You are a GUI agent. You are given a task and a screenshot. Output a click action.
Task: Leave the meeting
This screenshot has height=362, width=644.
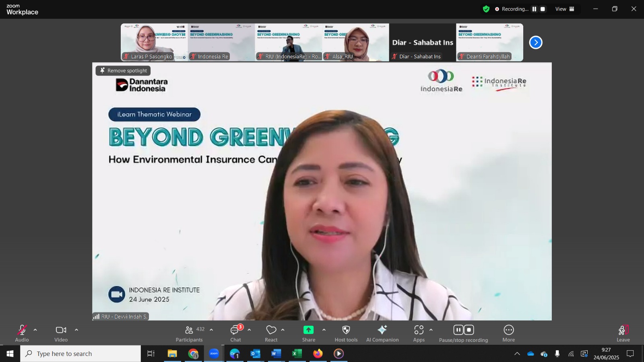tap(623, 334)
